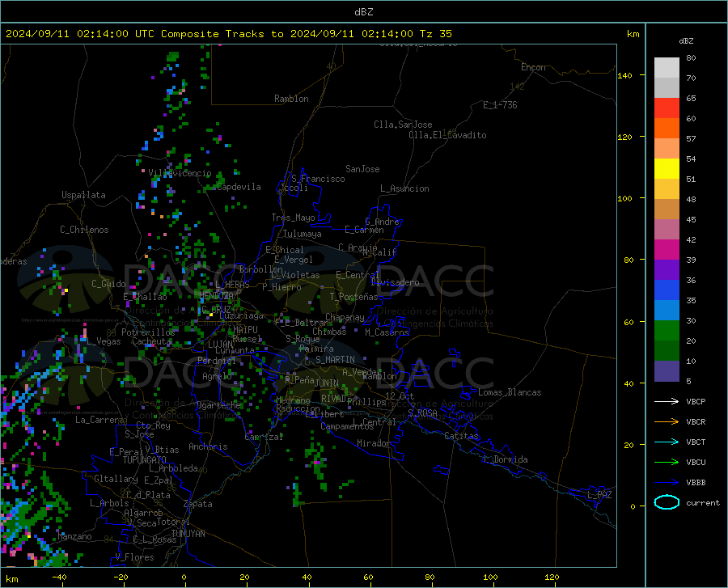Click the 'Tulumaya' map label
The height and width of the screenshot is (588, 728).
coord(303,234)
